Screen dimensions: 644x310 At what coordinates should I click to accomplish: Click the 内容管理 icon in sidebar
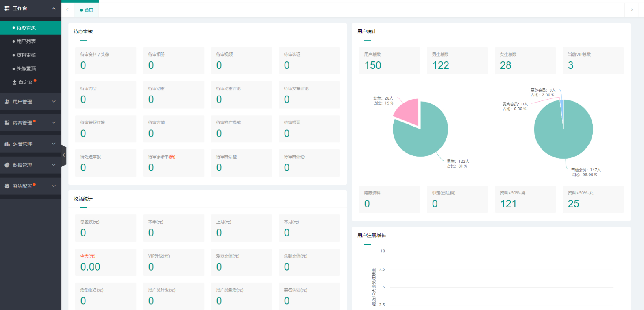point(7,123)
